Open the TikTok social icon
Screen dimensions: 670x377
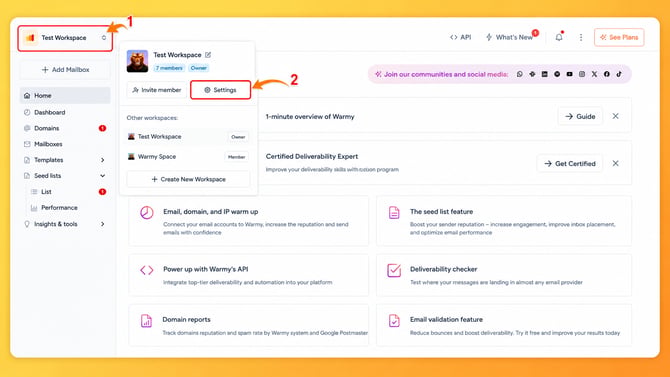(x=619, y=74)
